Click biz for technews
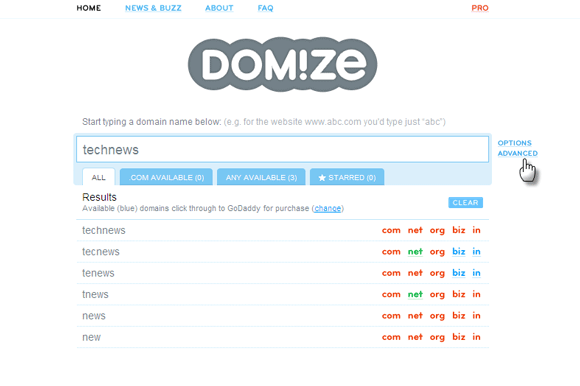The image size is (580, 386). point(459,230)
